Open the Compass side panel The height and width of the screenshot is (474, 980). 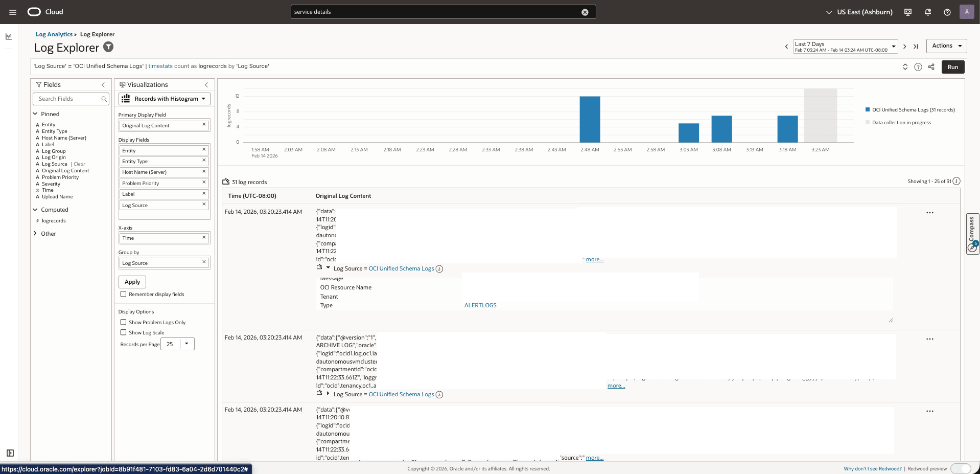(972, 233)
